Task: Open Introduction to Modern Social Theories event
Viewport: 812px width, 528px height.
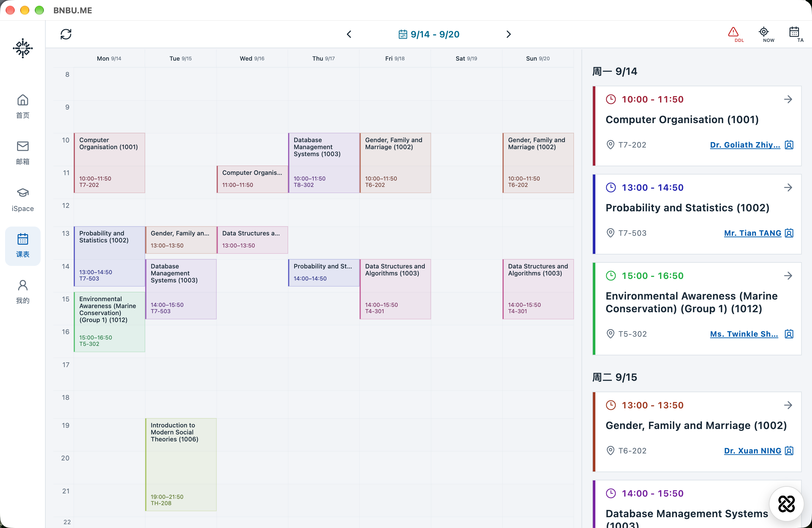Action: tap(181, 465)
